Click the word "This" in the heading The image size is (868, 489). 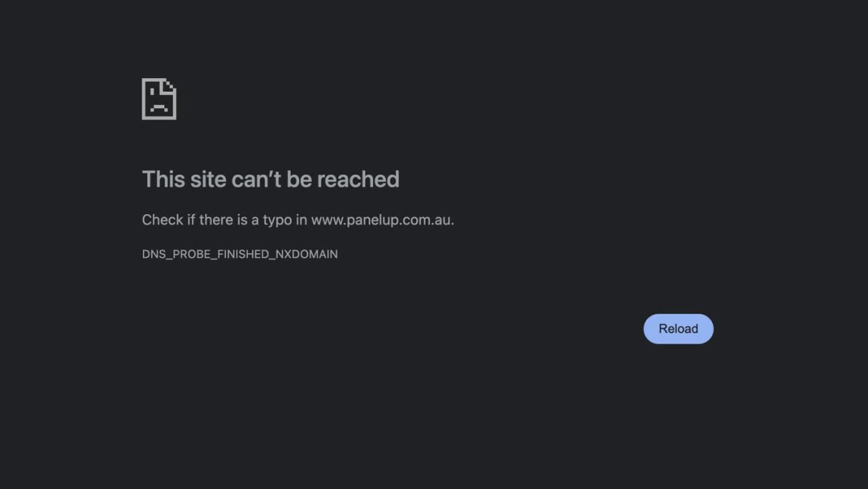pos(163,179)
